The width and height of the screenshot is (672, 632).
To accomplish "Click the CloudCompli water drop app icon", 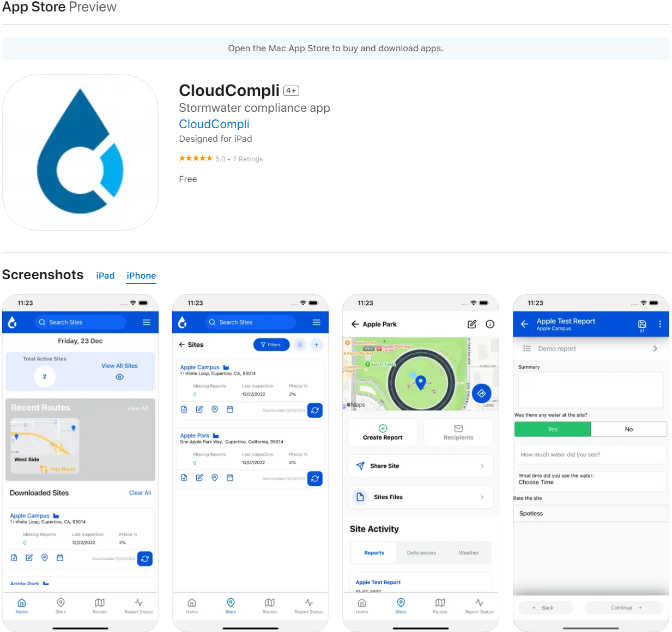I will click(81, 152).
